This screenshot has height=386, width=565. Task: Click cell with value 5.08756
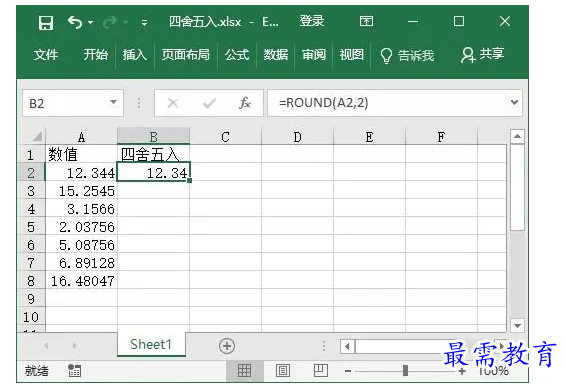click(81, 245)
